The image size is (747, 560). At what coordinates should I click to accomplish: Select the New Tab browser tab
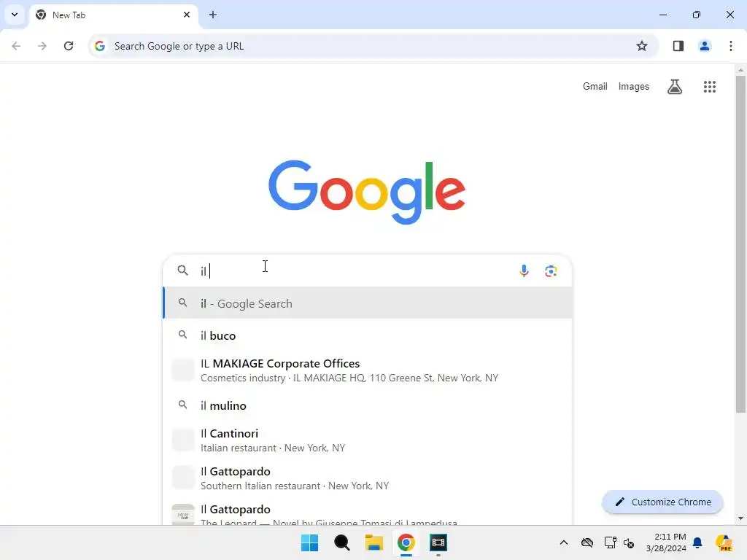click(113, 15)
